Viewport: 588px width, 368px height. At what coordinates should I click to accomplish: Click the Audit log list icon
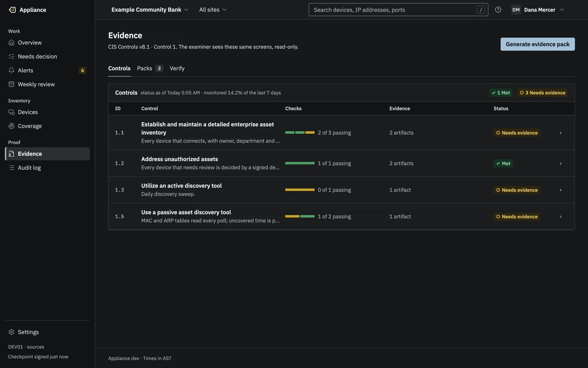(x=11, y=168)
